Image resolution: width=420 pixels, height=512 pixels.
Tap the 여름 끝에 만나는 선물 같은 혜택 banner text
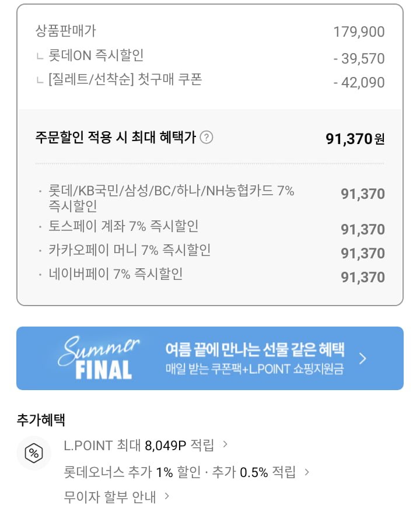[x=254, y=350]
